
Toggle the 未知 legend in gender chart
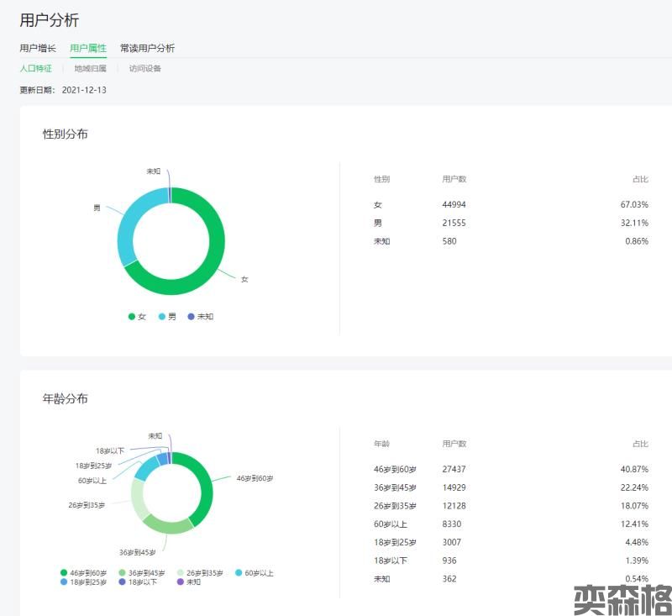201,317
